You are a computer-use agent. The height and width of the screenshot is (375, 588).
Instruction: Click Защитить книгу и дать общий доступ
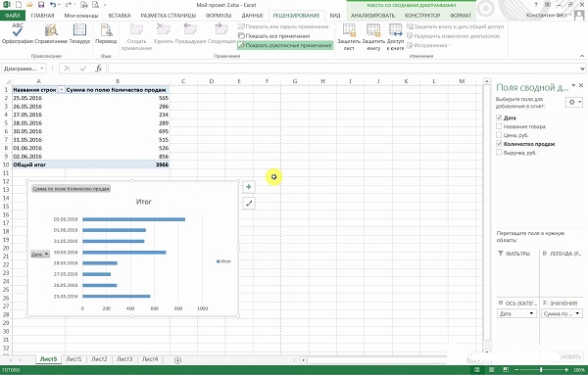pyautogui.click(x=456, y=26)
